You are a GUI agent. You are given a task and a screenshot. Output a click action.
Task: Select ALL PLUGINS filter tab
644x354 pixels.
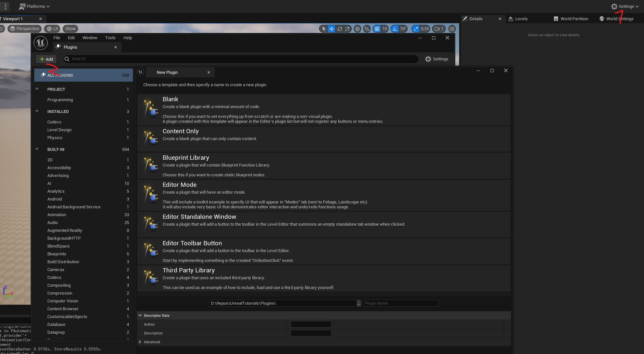tap(83, 75)
